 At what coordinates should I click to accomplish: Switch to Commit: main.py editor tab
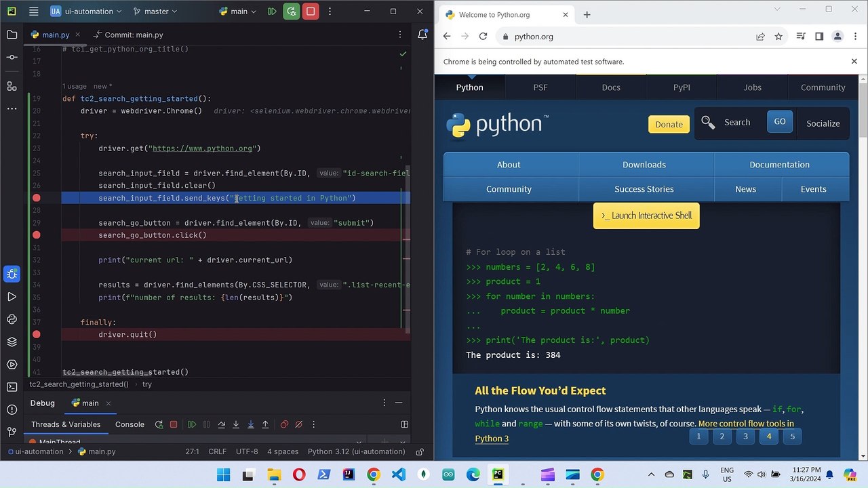point(129,35)
